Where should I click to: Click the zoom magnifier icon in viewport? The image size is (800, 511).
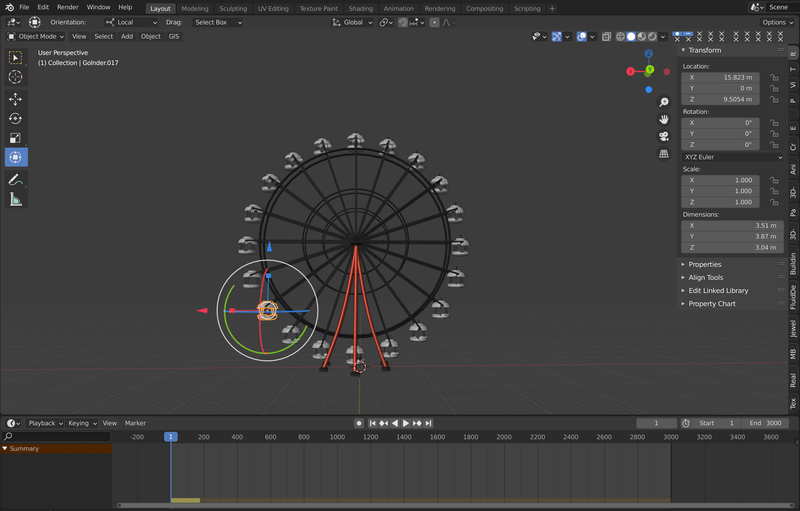[663, 102]
